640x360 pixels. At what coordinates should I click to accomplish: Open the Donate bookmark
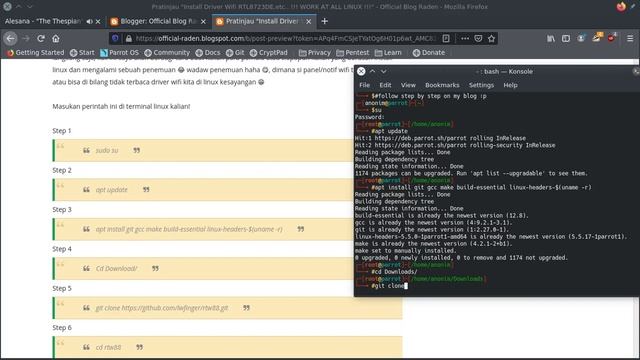429,53
